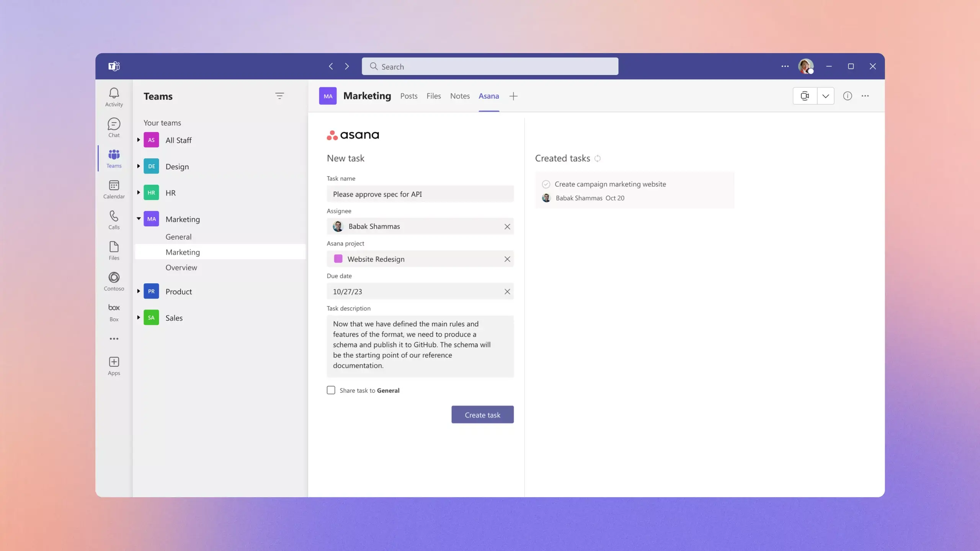Expand the Marketing team

(138, 218)
